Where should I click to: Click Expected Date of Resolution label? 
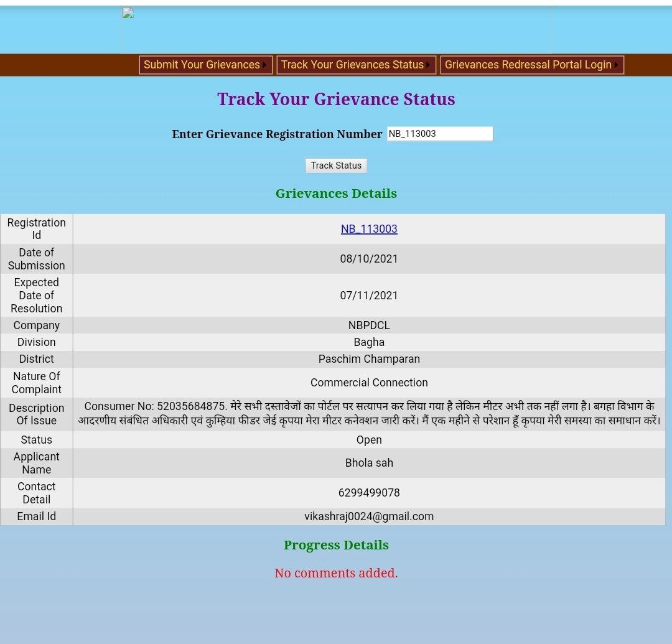click(x=37, y=295)
